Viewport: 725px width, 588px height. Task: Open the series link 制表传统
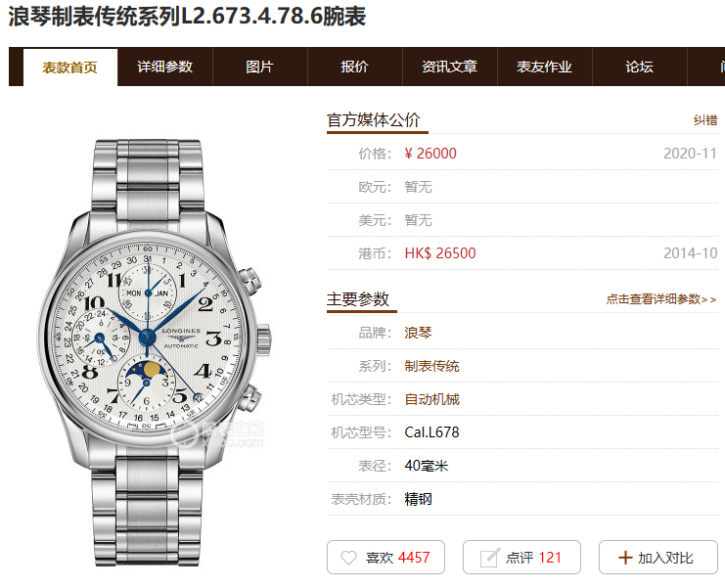[431, 366]
